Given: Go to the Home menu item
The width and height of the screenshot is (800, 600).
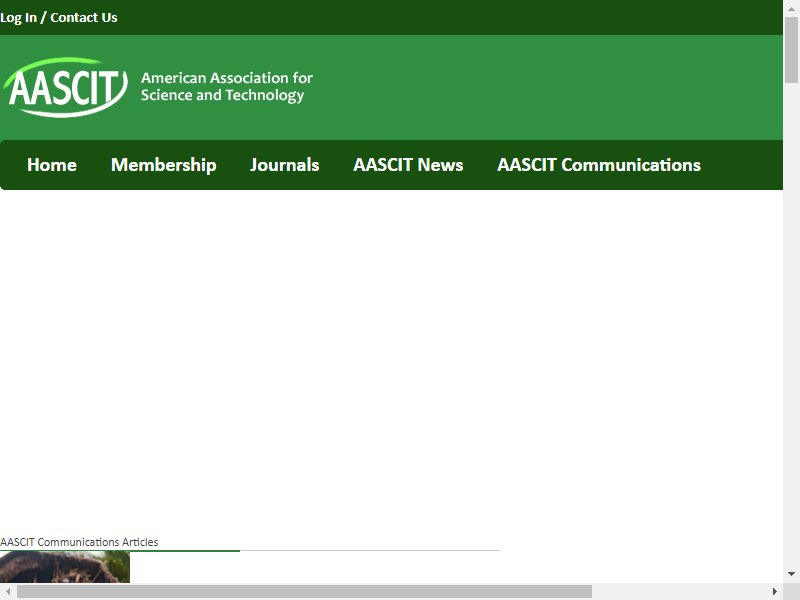Looking at the screenshot, I should (52, 165).
